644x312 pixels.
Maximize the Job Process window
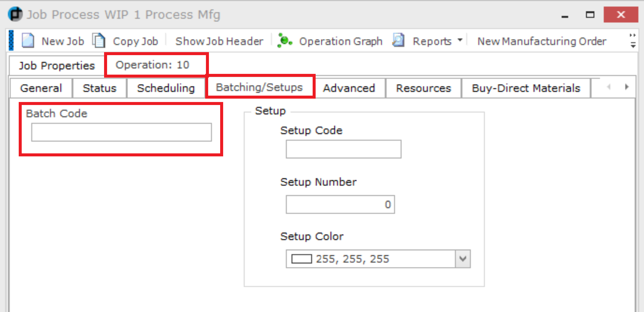(x=590, y=15)
